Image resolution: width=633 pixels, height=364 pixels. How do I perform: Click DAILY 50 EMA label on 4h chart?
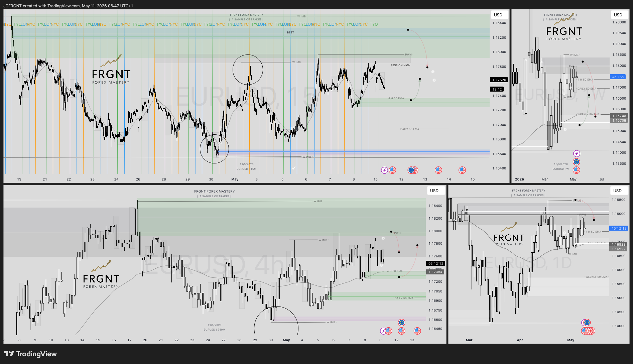[x=404, y=298]
